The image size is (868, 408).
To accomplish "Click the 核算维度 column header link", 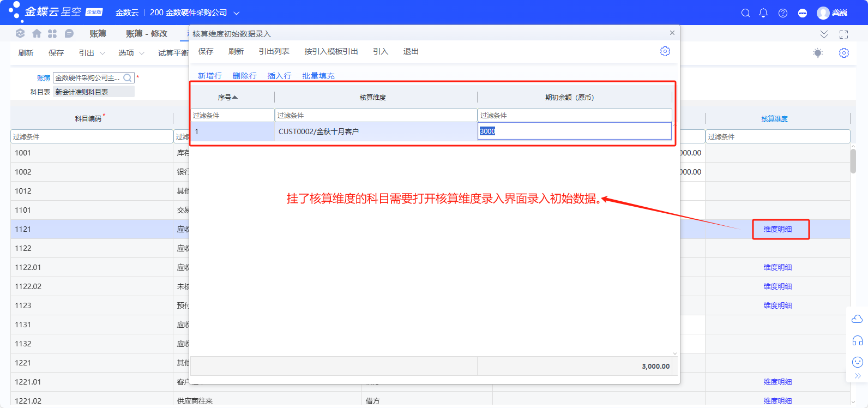I will (775, 118).
